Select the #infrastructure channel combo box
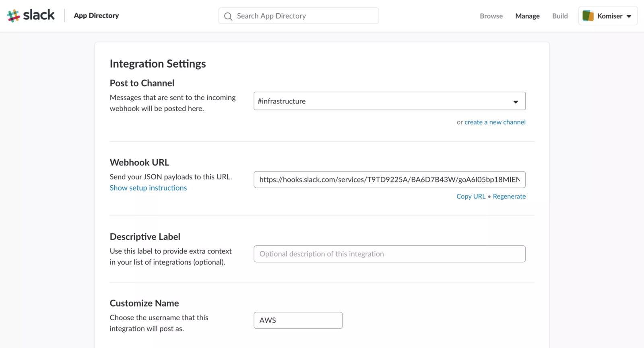 (382, 101)
